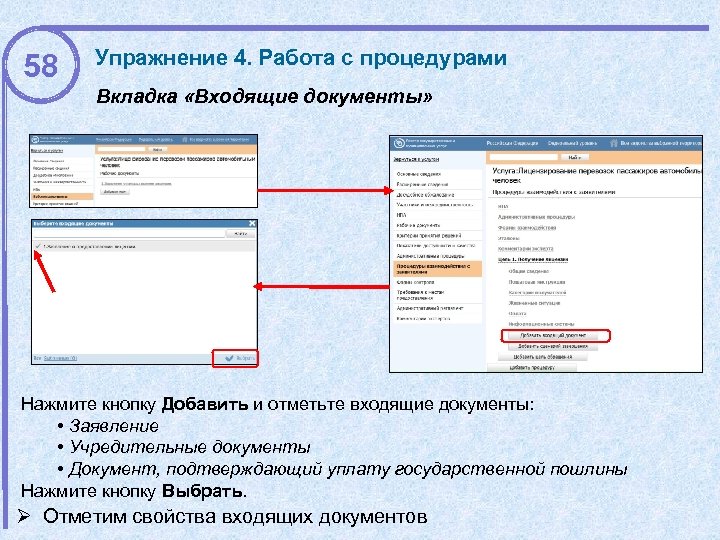720x540 pixels.
Task: Click Добавить сценарий завершения button
Action: pyautogui.click(x=553, y=346)
